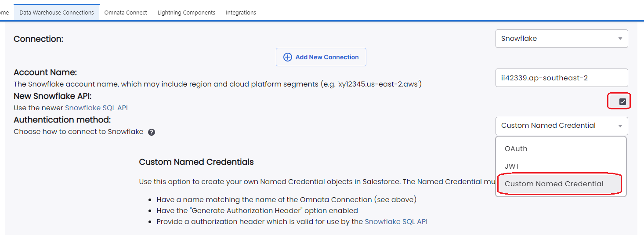The width and height of the screenshot is (644, 235).
Task: Click the plus icon on Add New Connection
Action: [x=287, y=57]
